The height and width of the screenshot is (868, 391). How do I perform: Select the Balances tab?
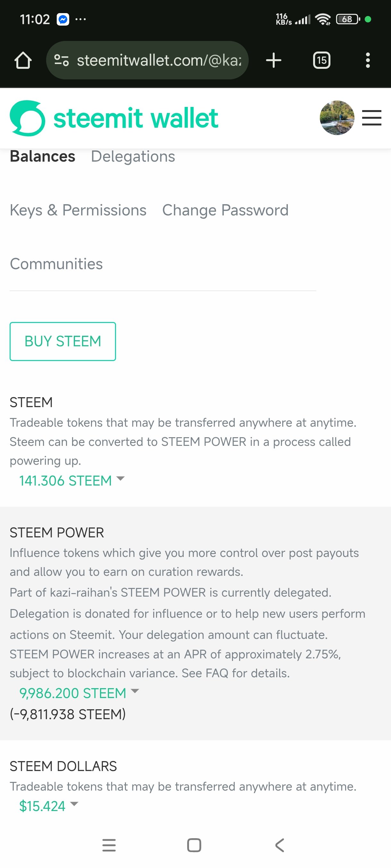(43, 157)
